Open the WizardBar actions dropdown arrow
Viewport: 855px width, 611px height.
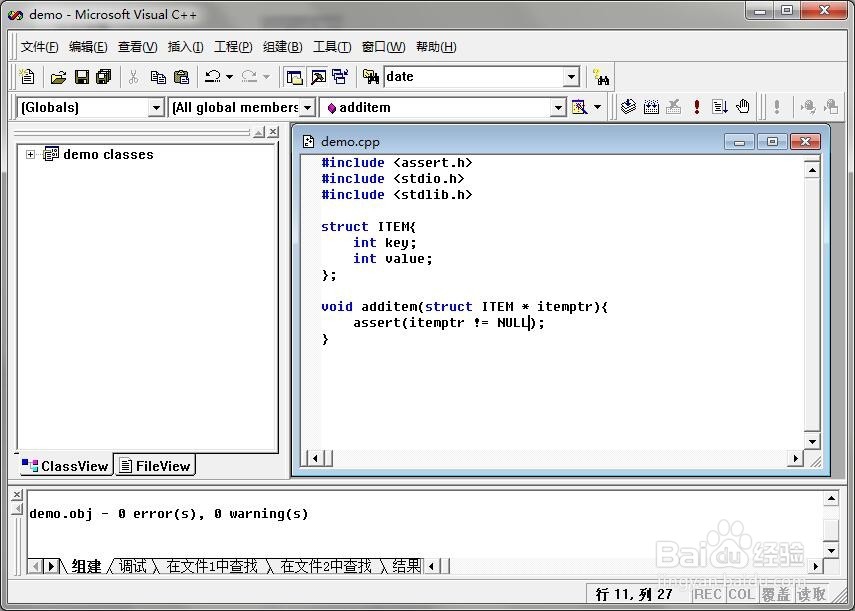(598, 107)
